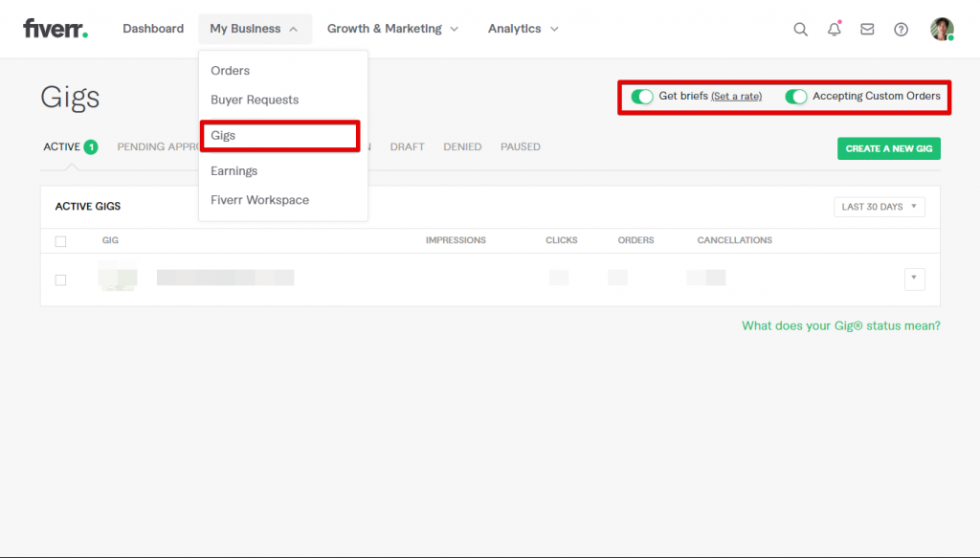Click the Fiverr logo
The height and width of the screenshot is (558, 980).
tap(56, 29)
